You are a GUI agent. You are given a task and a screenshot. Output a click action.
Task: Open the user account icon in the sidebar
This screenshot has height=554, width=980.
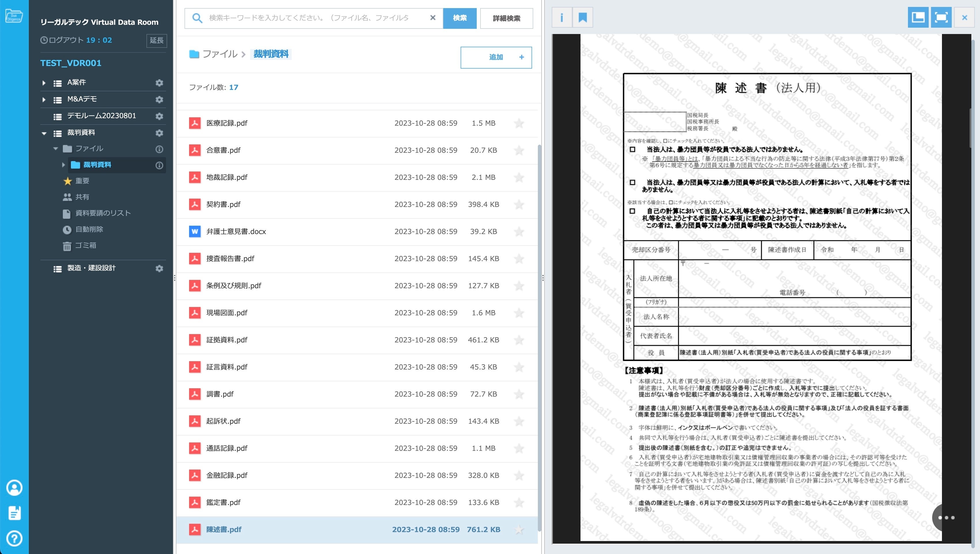(14, 487)
